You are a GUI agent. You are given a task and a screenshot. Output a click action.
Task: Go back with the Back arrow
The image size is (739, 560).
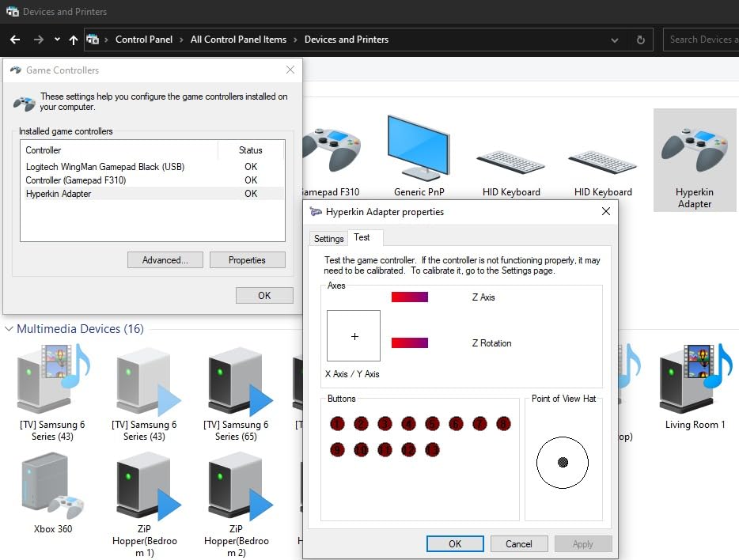pos(15,40)
